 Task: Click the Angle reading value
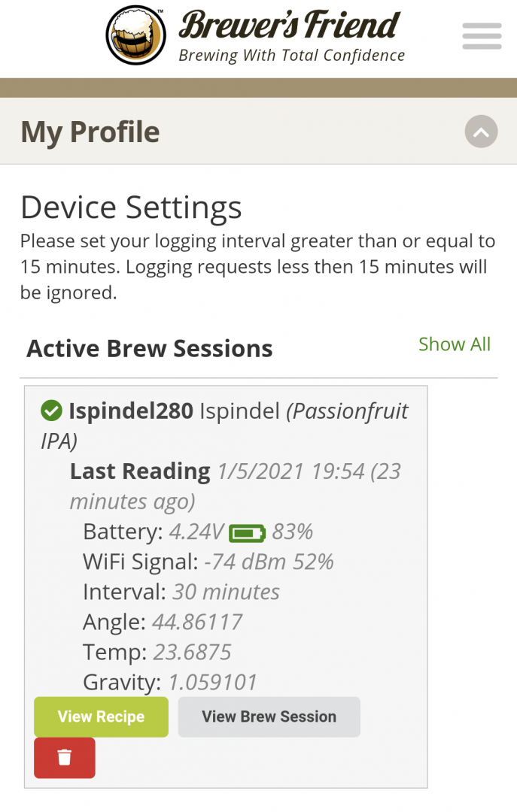point(197,622)
